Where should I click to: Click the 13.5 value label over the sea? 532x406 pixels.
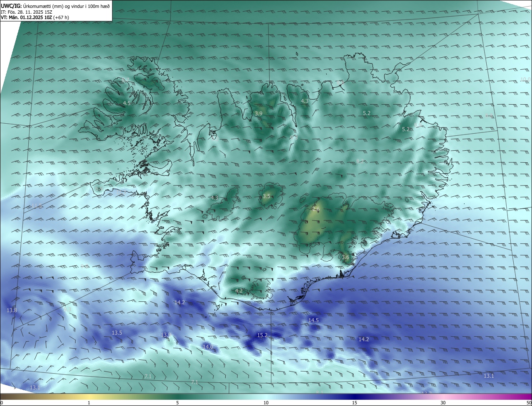coord(117,333)
